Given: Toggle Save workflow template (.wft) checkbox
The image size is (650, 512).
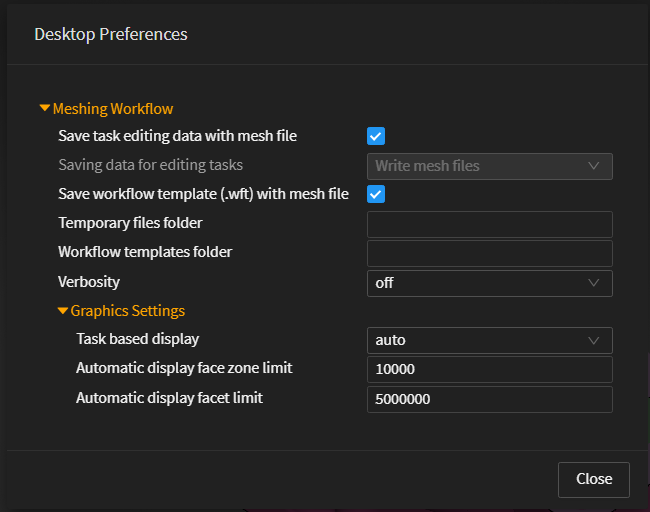Looking at the screenshot, I should pos(376,194).
